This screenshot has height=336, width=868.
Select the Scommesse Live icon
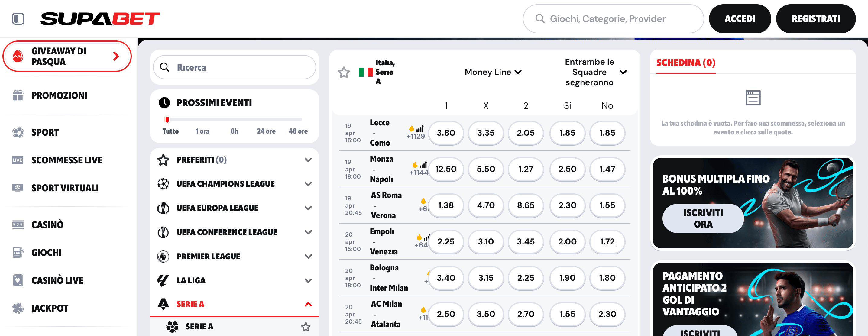[x=18, y=160]
